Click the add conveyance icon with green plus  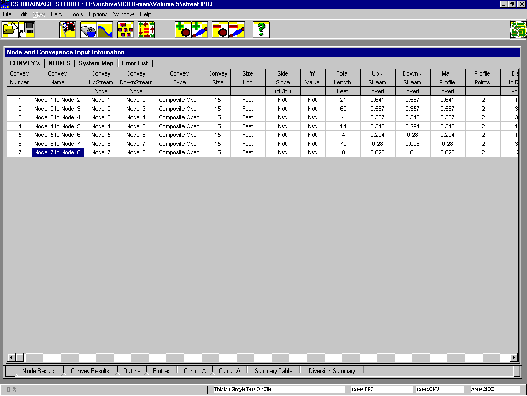(x=200, y=30)
